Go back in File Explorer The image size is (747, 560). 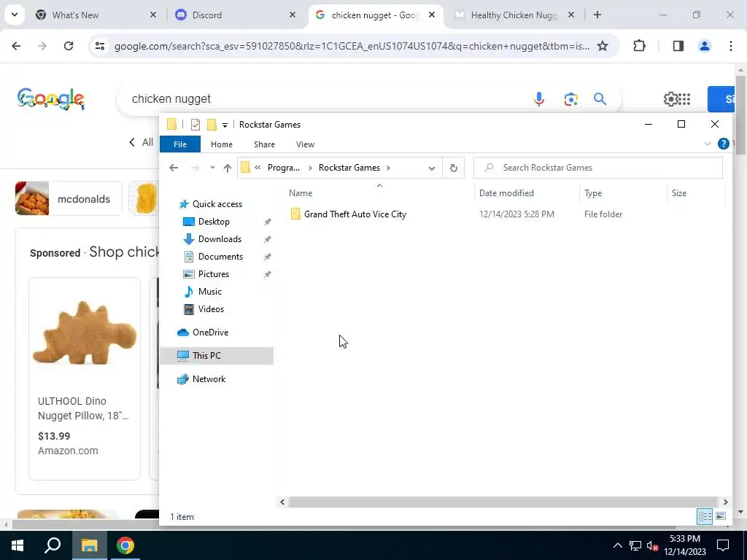[174, 168]
